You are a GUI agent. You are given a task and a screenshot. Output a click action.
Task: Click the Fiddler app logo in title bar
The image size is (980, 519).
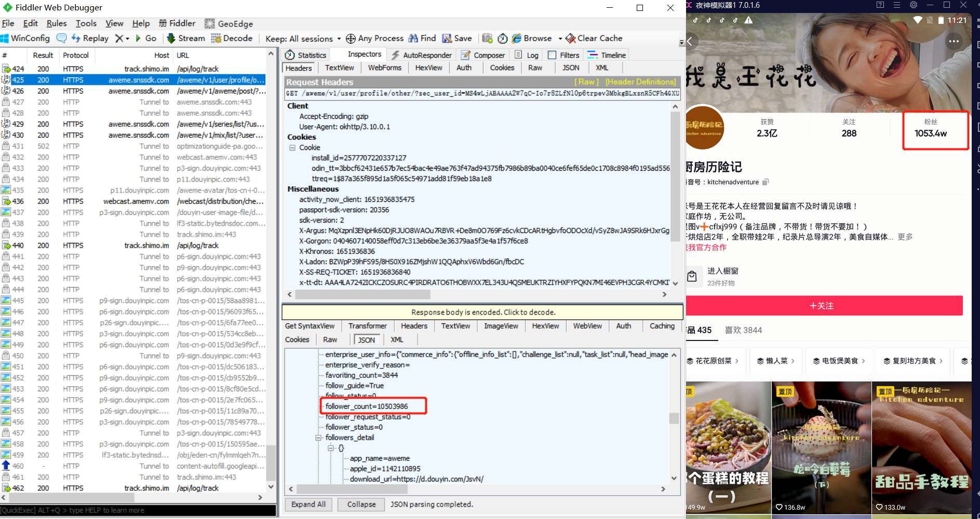8,7
